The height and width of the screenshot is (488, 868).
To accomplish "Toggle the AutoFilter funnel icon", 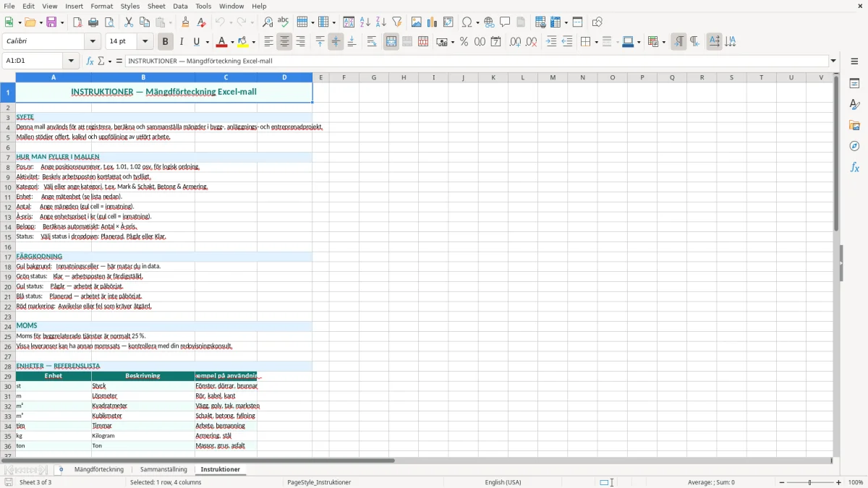I will click(397, 22).
